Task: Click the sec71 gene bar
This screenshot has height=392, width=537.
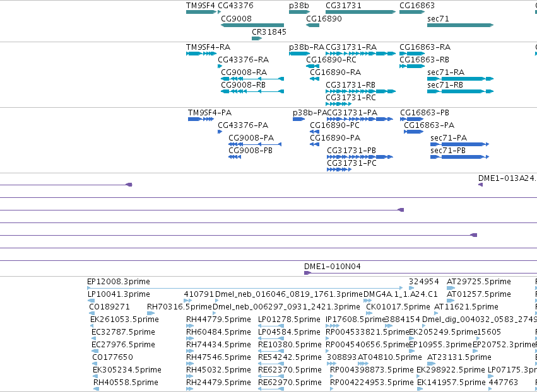Action: pos(460,25)
